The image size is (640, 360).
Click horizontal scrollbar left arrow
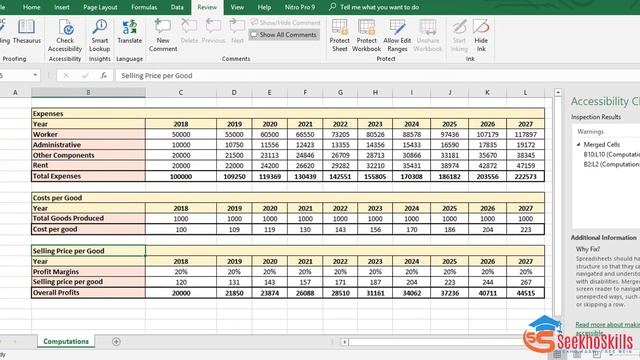tap(344, 342)
